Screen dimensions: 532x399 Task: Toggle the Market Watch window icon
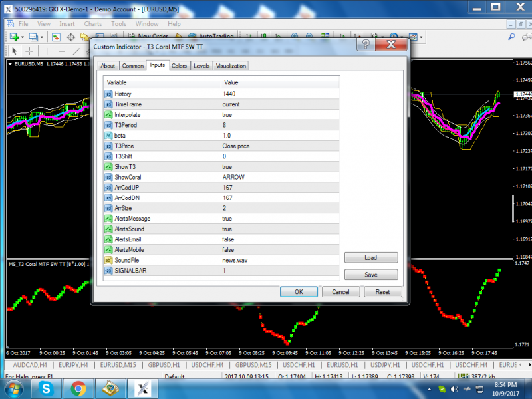click(x=56, y=37)
